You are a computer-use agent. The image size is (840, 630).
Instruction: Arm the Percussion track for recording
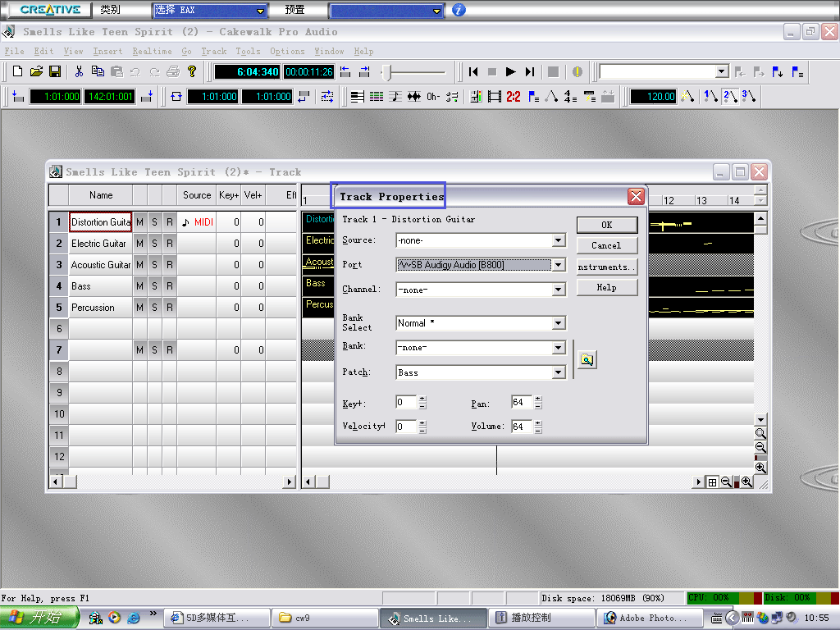169,308
